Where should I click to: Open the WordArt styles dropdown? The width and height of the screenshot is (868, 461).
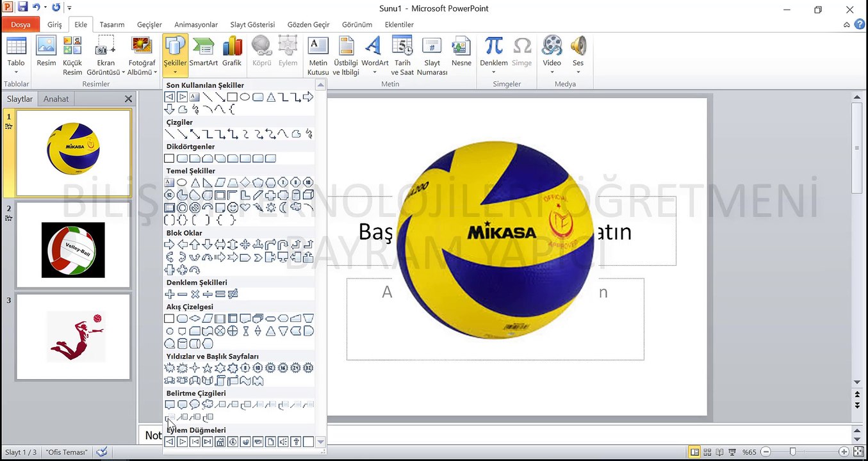click(375, 56)
